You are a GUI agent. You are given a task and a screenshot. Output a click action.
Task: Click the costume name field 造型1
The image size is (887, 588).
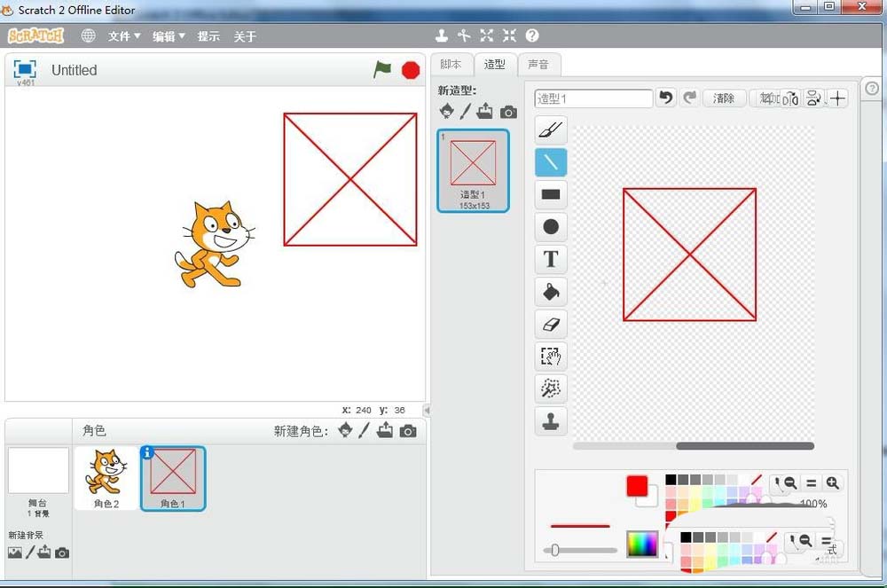click(593, 98)
